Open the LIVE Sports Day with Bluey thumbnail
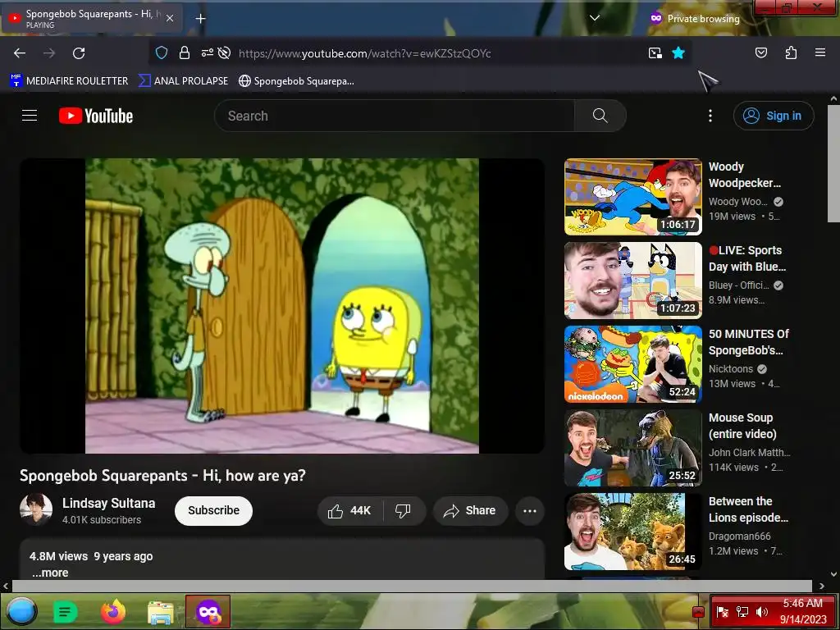Screen dimensions: 840x630 [632, 281]
